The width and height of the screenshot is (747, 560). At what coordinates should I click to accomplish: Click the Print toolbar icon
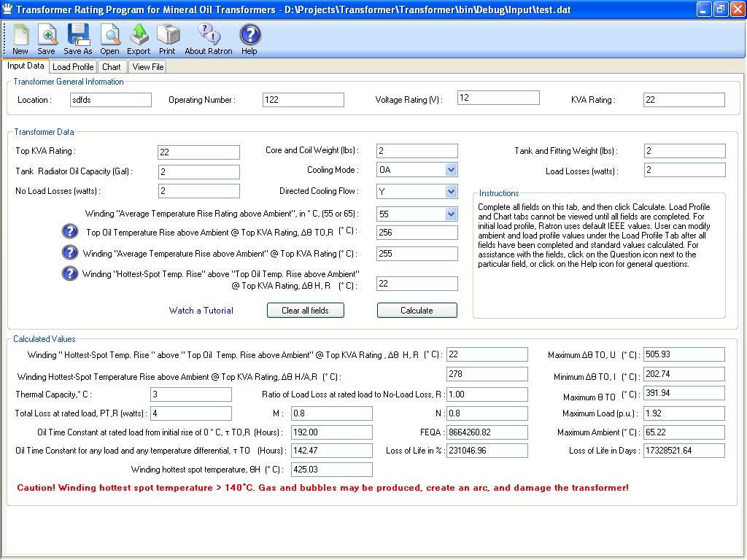coord(167,39)
